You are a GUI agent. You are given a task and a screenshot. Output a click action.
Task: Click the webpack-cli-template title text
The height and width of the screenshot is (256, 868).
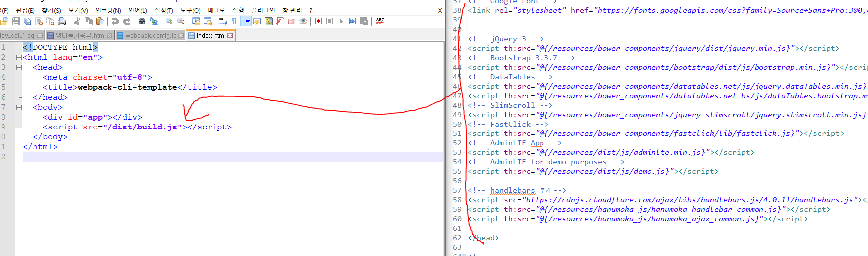[x=127, y=87]
